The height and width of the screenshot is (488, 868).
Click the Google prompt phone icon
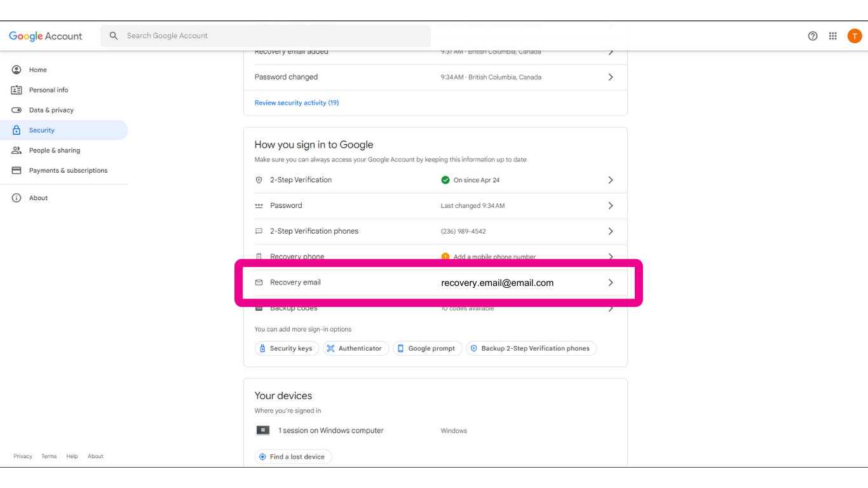coord(400,349)
